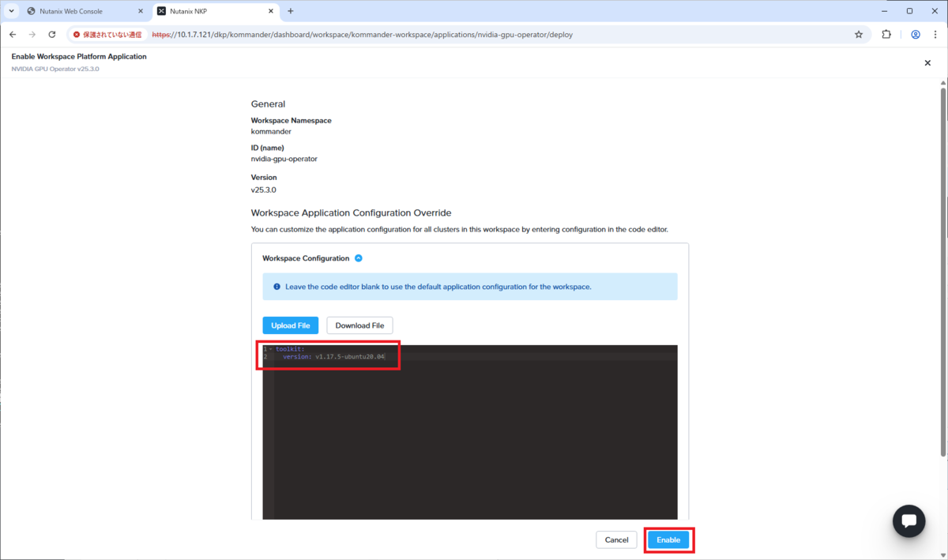Click the Download File button

coord(359,325)
